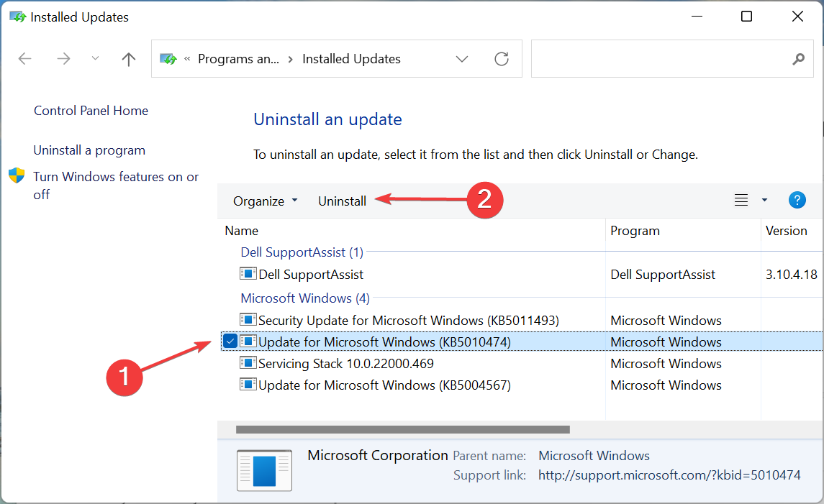Screen dimensions: 824x504
Task: Collapse the Dell SupportAssist (1) group
Action: 302,252
